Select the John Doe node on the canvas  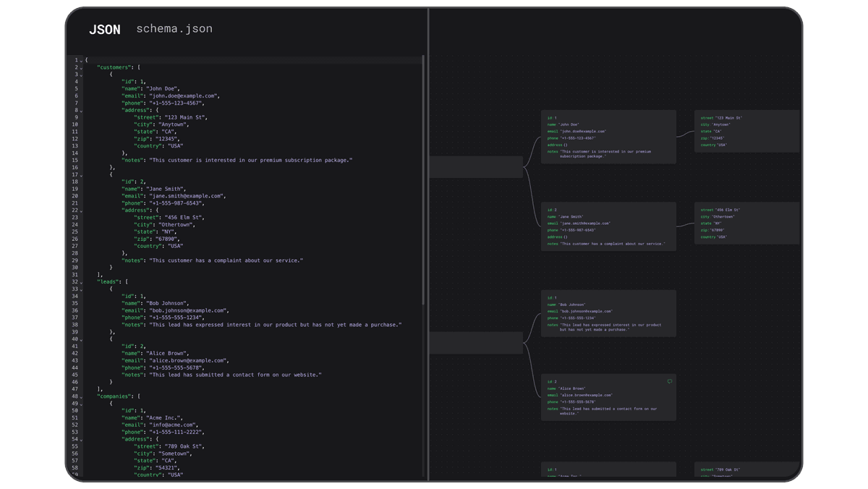pos(608,136)
